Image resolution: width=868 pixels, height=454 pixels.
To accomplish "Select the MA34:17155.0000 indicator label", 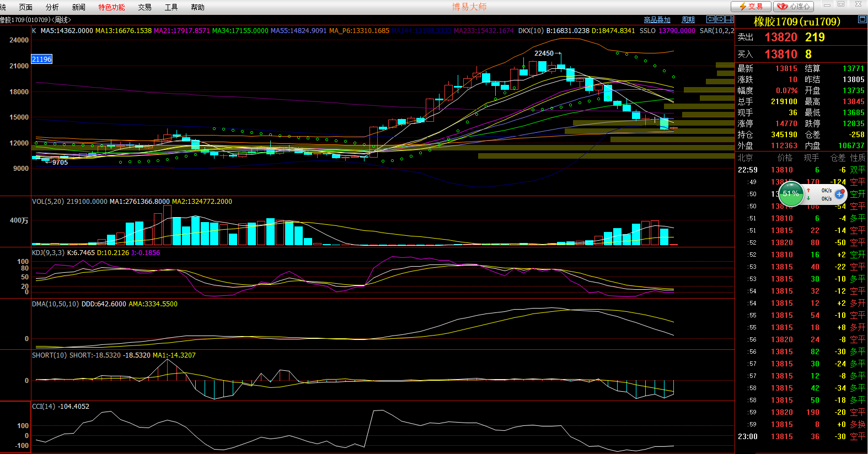I will [240, 31].
